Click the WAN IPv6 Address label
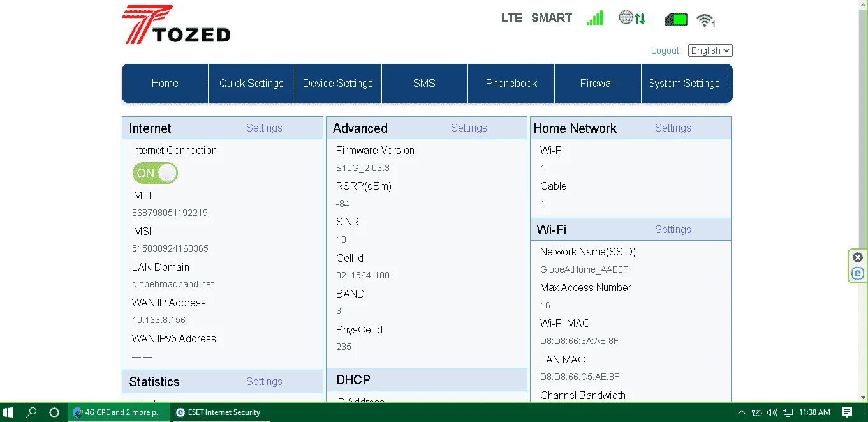 pyautogui.click(x=174, y=338)
